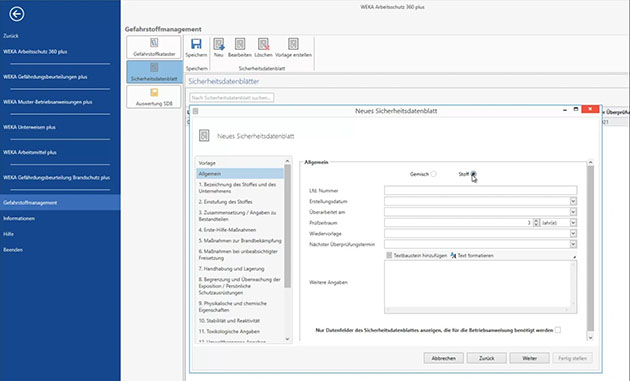Select Allgemein in the section list

click(x=240, y=174)
